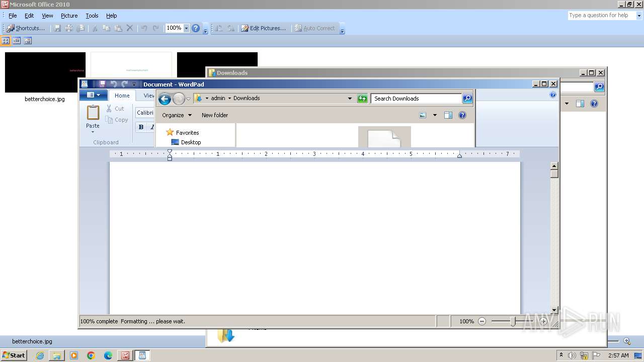Open the Shortcuts pane in Picture Manager

click(26, 28)
